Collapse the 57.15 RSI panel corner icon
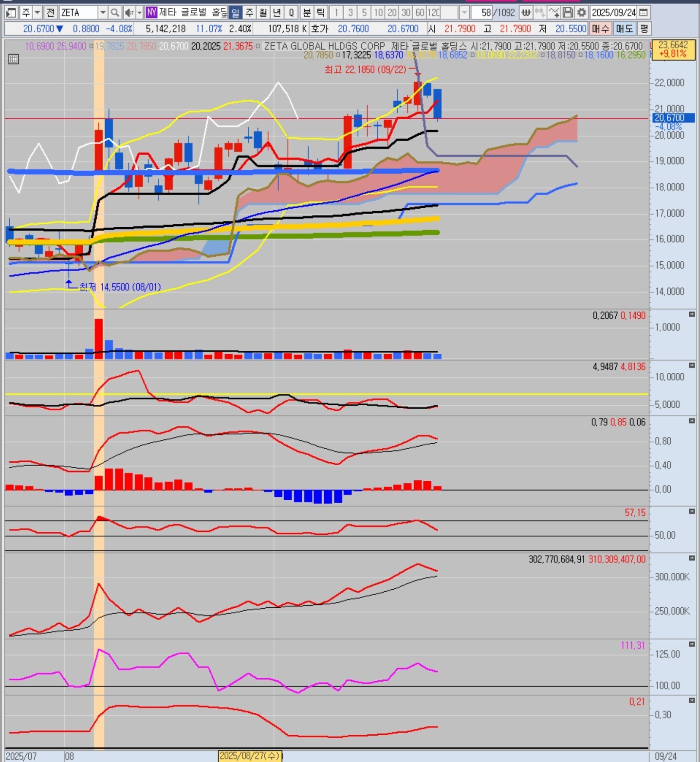Image resolution: width=700 pixels, height=762 pixels. pyautogui.click(x=692, y=511)
